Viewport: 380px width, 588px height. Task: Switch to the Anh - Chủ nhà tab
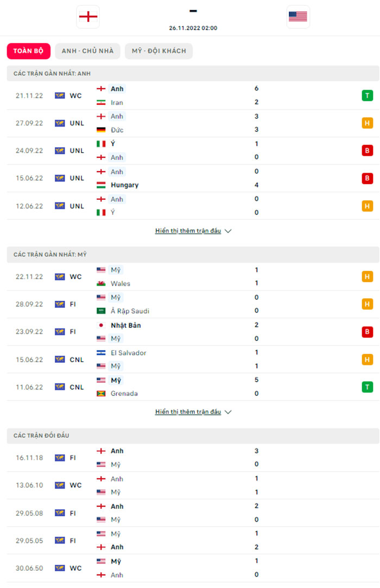(87, 51)
